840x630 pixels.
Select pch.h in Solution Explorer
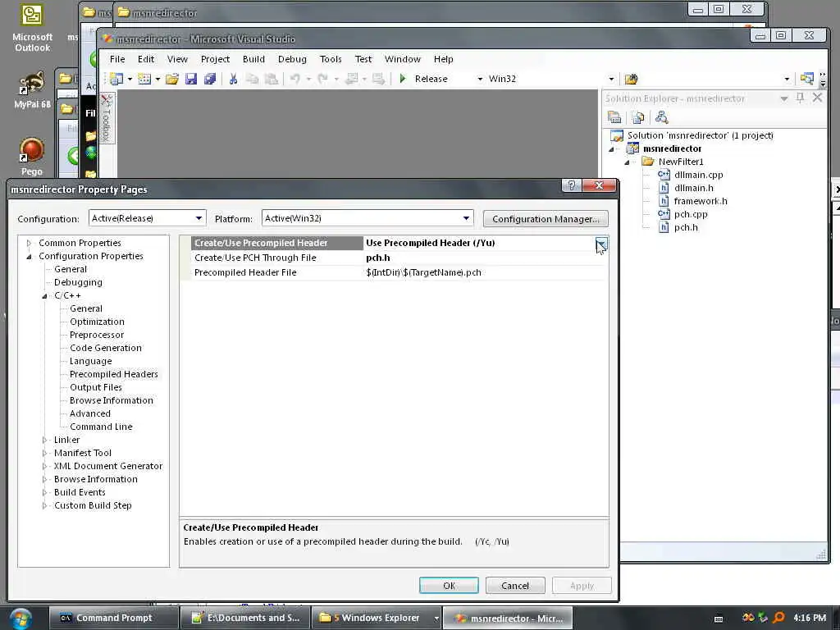(x=686, y=227)
